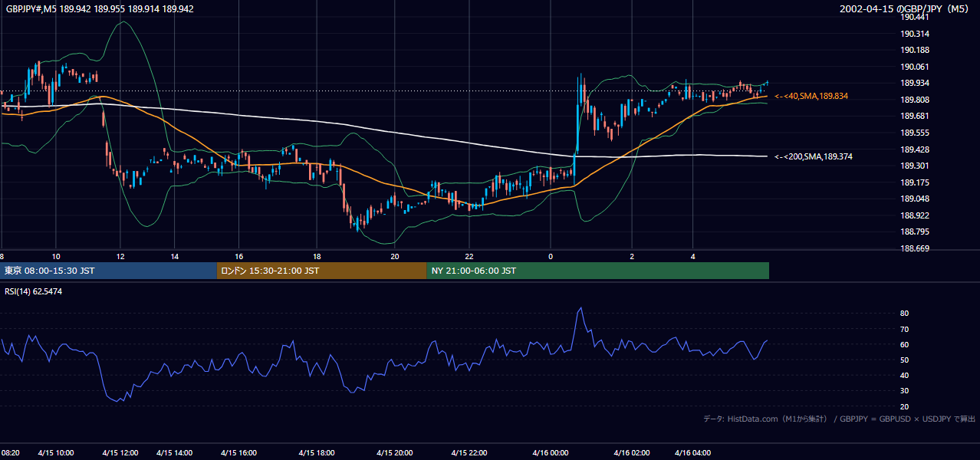Click the hour label 0 under the price chart

coord(551,256)
